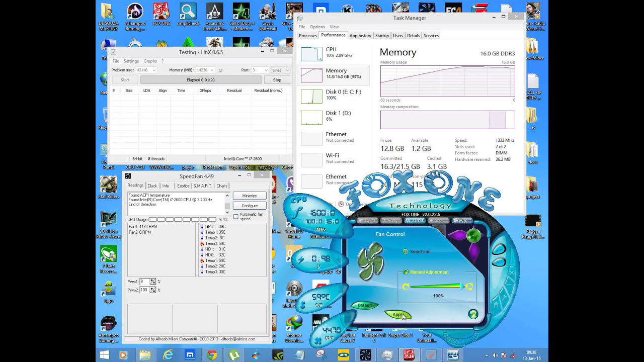Click the clock in the taskbar
Screen dimensions: 644x362
532,355
